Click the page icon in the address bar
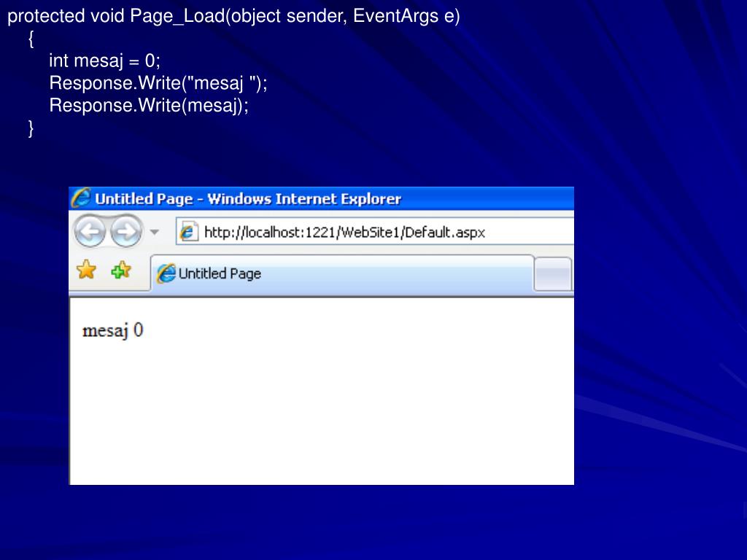This screenshot has width=747, height=560. pos(189,232)
